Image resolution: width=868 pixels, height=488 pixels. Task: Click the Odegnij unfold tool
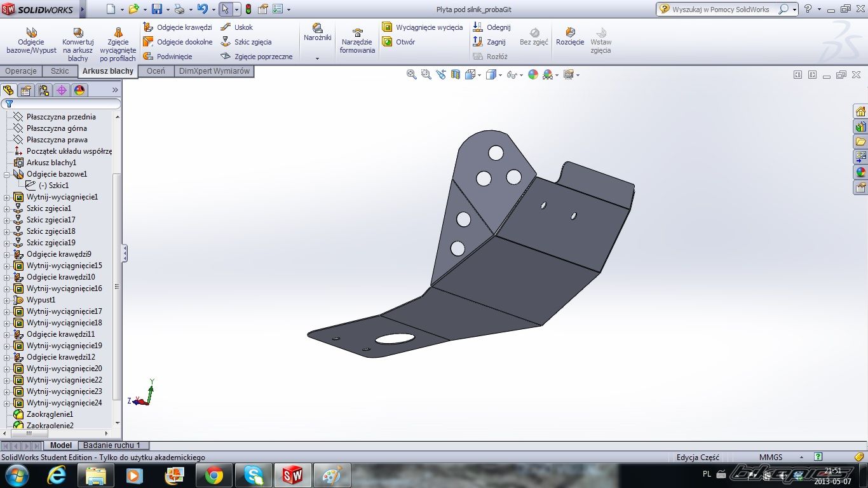coord(492,27)
